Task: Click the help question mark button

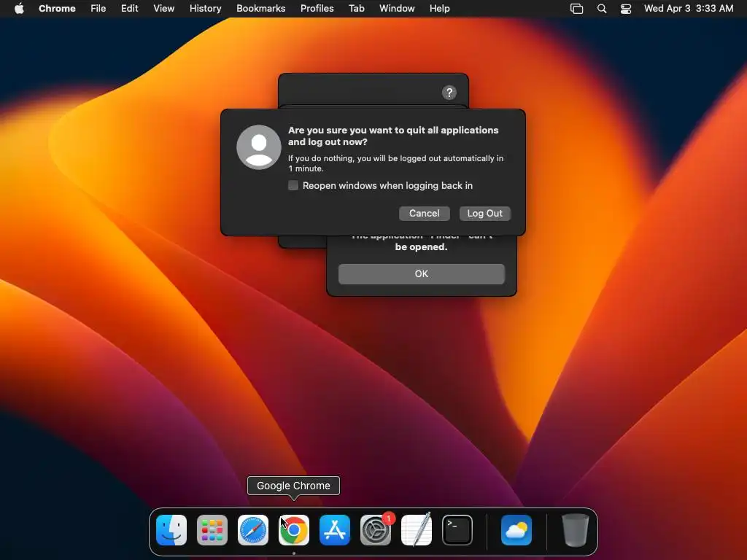Action: pos(449,93)
